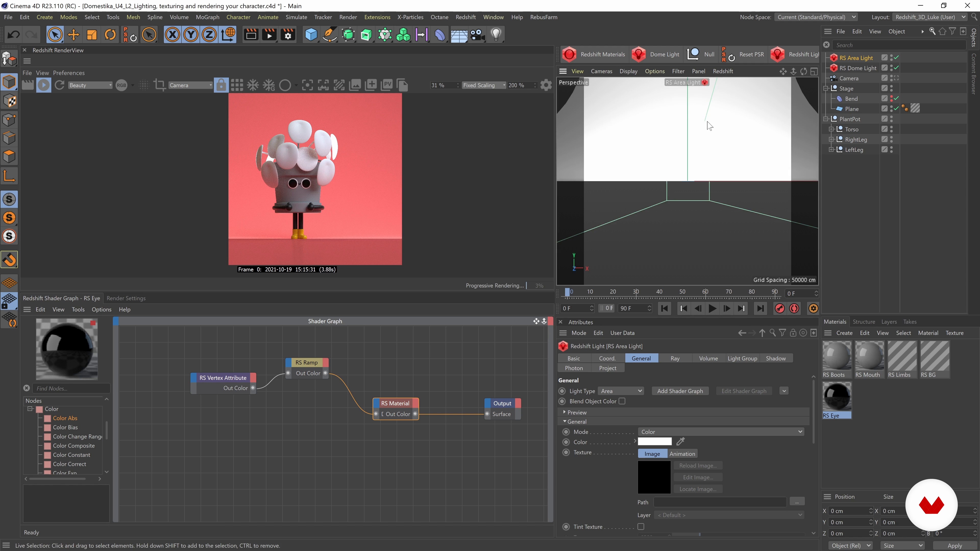Click the record active objects keyframe button
980x551 pixels.
click(x=779, y=308)
